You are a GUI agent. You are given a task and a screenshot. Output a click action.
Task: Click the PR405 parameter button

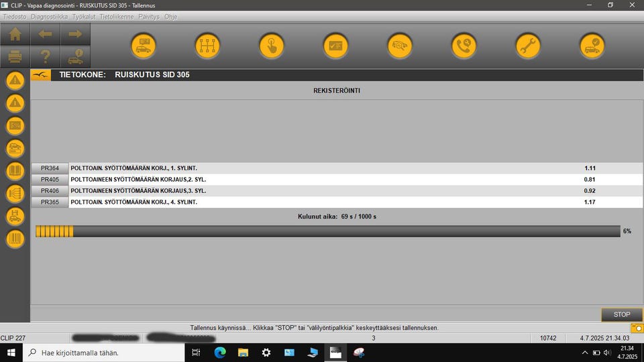tap(50, 180)
